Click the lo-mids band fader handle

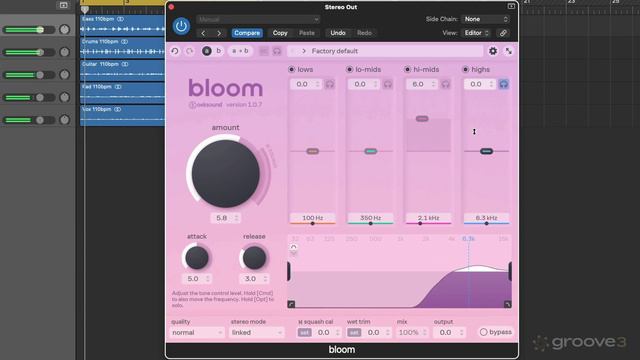[x=371, y=151]
